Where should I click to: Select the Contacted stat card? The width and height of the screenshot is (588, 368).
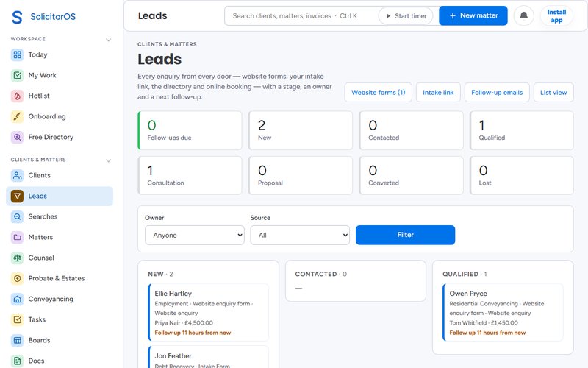tap(411, 130)
